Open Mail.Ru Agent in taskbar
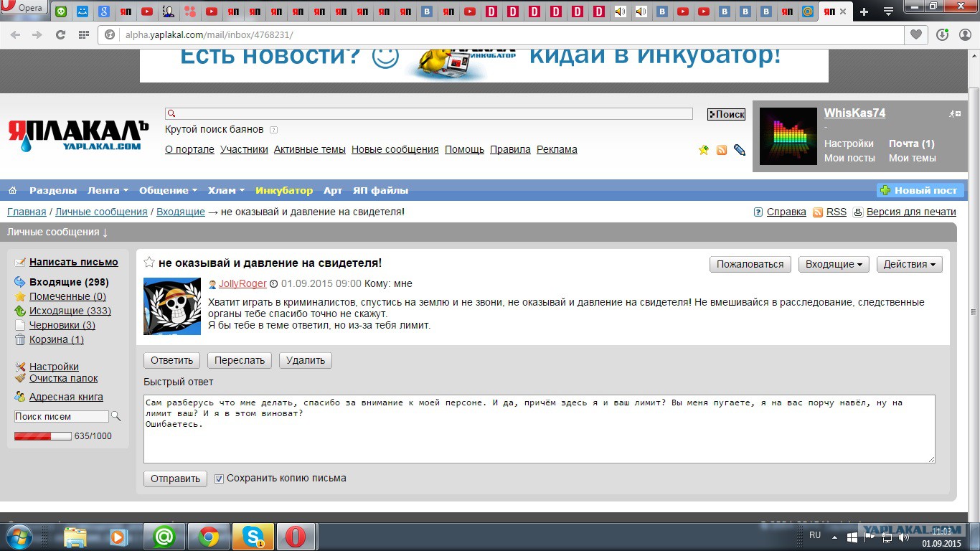Screen dimensions: 980x551 point(164,537)
